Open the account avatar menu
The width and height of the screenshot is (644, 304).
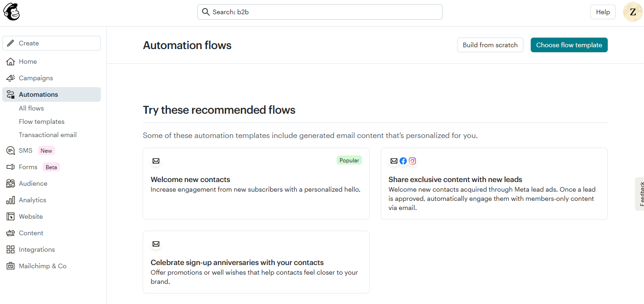click(x=633, y=12)
